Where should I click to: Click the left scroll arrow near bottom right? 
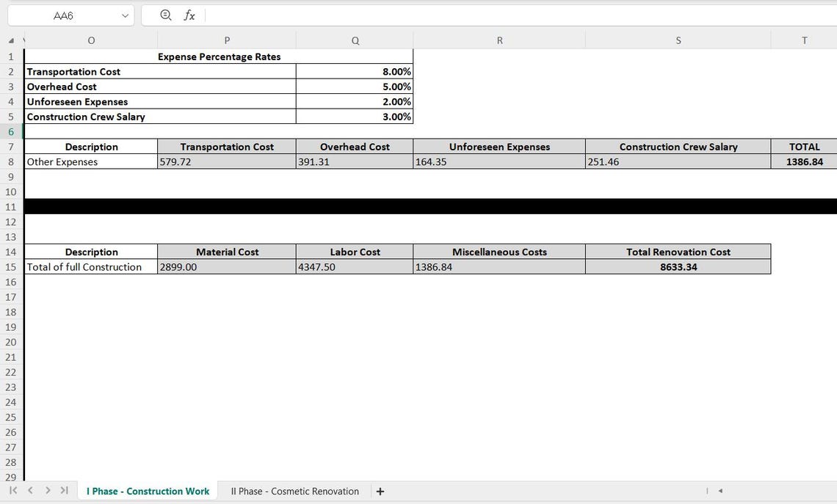click(x=720, y=491)
